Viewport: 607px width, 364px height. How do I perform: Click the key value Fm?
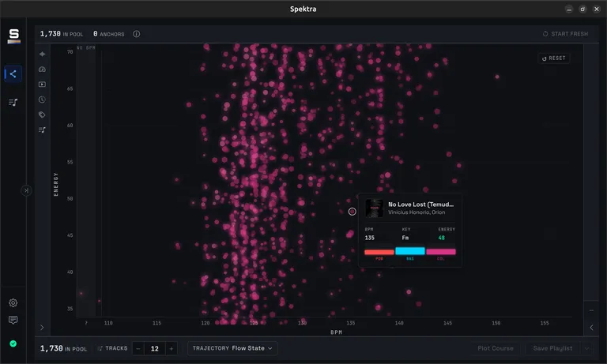pyautogui.click(x=405, y=238)
